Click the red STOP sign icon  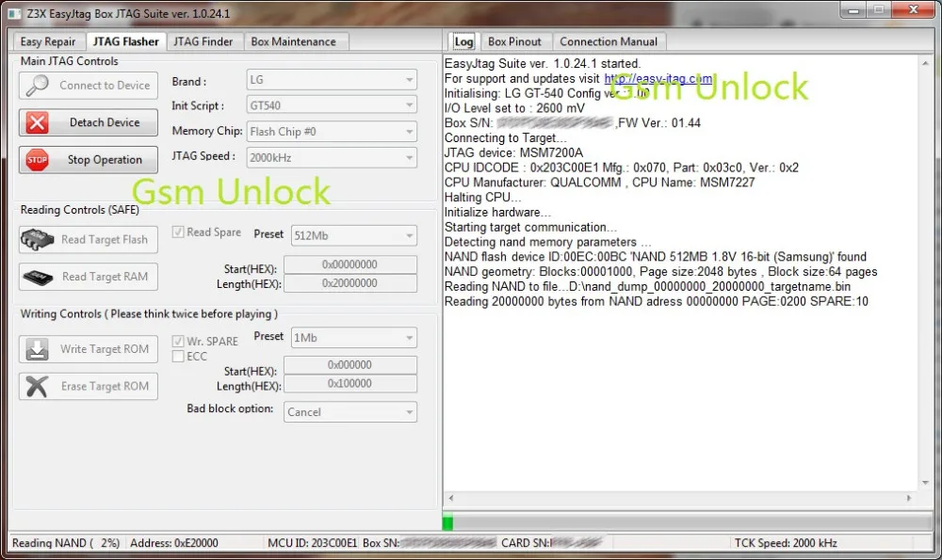(37, 160)
